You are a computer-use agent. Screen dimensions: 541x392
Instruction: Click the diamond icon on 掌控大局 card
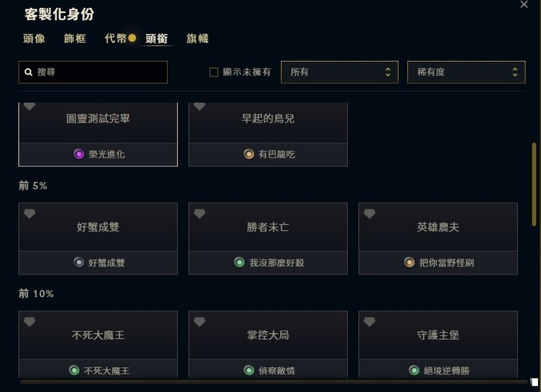200,322
